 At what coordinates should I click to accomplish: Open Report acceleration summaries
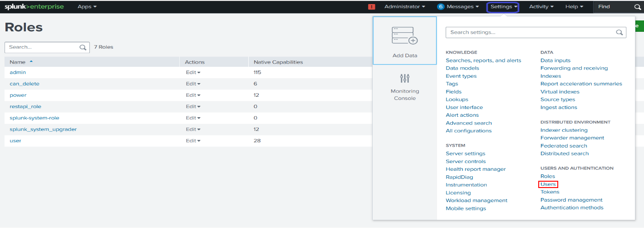point(581,84)
